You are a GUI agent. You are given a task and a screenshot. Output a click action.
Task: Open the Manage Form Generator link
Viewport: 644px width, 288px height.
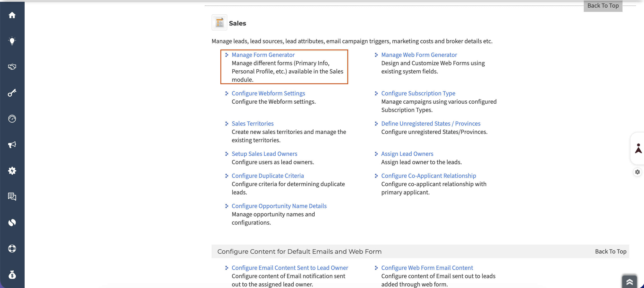tap(263, 55)
